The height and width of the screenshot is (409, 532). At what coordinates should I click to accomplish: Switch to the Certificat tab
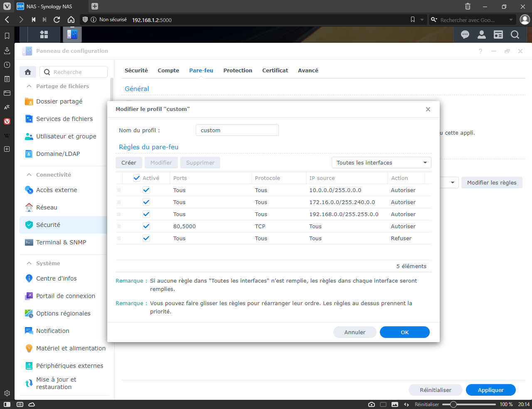pos(275,70)
